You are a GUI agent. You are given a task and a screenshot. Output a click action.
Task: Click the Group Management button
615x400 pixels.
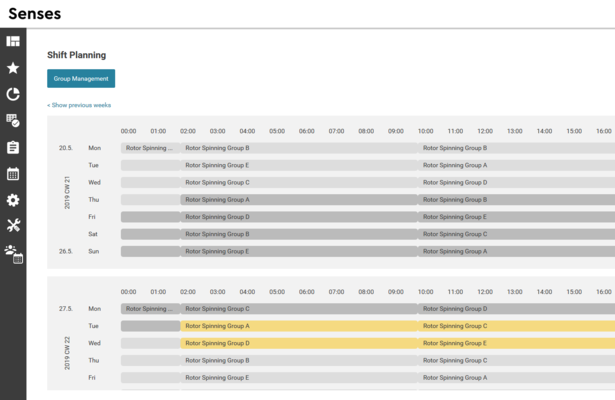coord(81,78)
